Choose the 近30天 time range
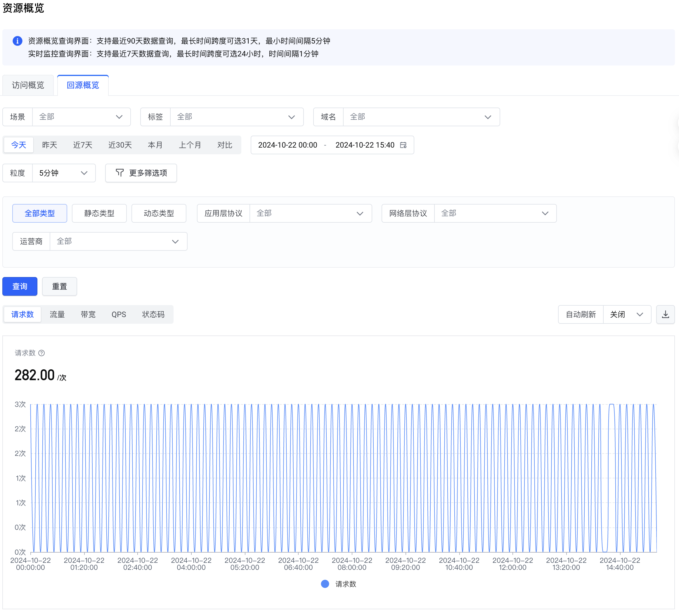Image resolution: width=679 pixels, height=616 pixels. 120,145
